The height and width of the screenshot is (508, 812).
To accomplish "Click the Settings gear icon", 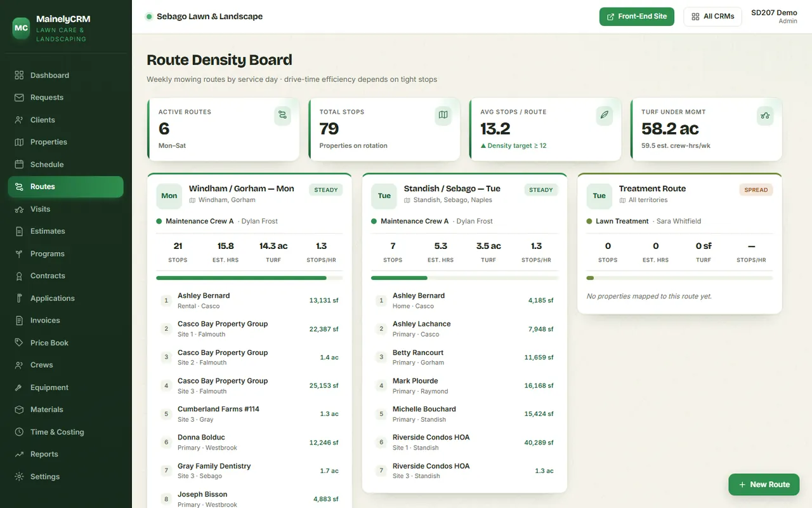I will click(19, 476).
